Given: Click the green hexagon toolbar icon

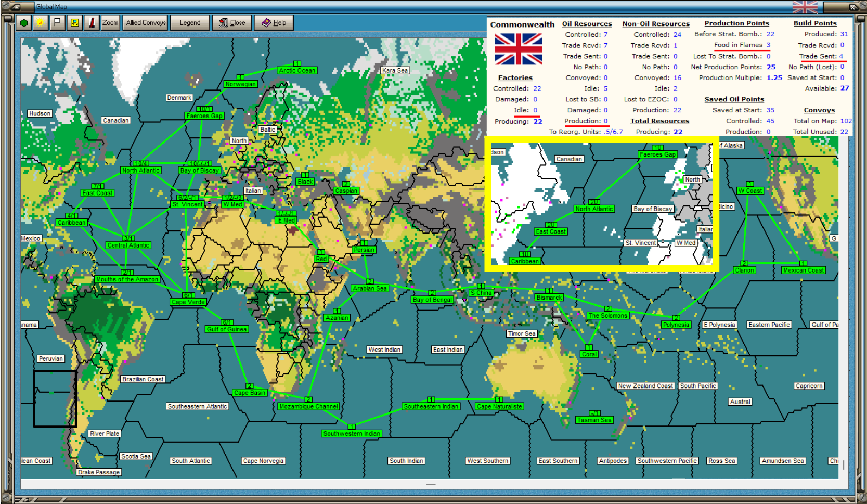Looking at the screenshot, I should point(24,23).
